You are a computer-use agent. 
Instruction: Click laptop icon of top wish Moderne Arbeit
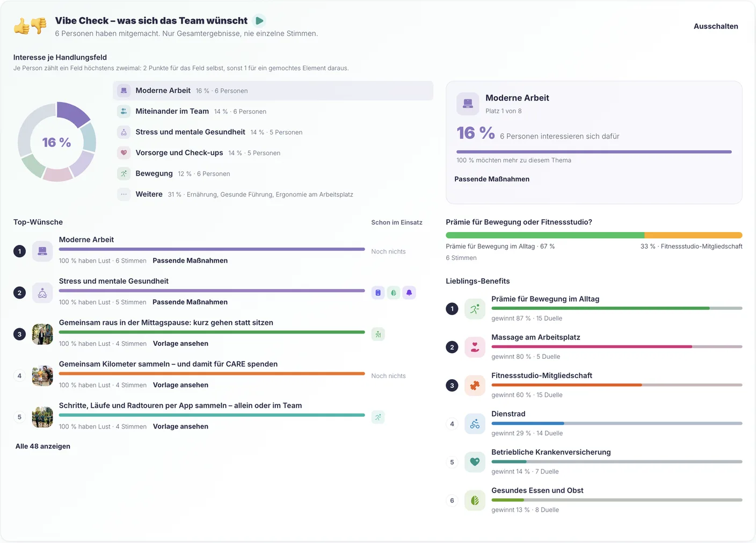point(42,251)
